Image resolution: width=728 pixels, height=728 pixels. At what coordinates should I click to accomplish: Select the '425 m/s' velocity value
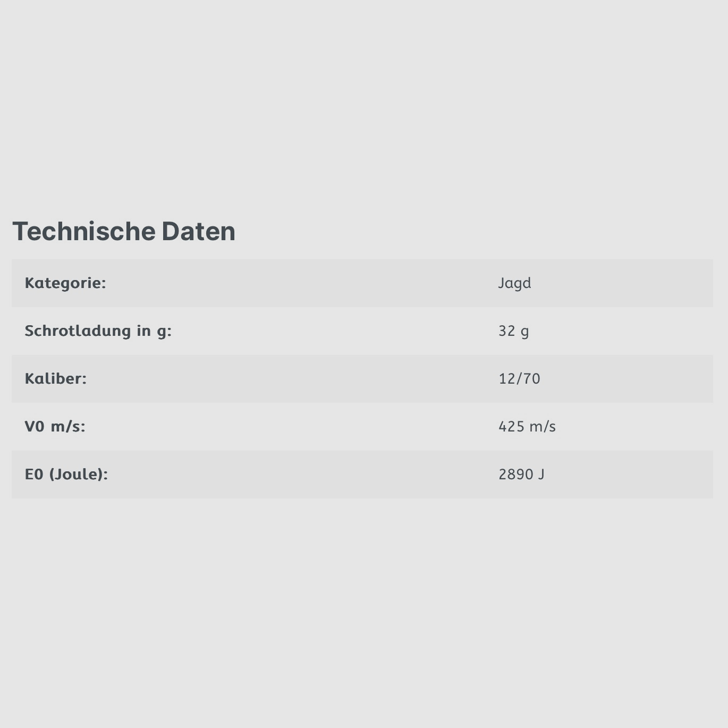tap(527, 426)
